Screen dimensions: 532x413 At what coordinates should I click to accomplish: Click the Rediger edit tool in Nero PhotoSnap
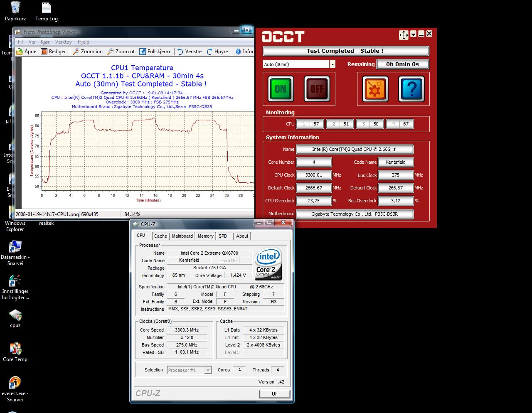[53, 52]
